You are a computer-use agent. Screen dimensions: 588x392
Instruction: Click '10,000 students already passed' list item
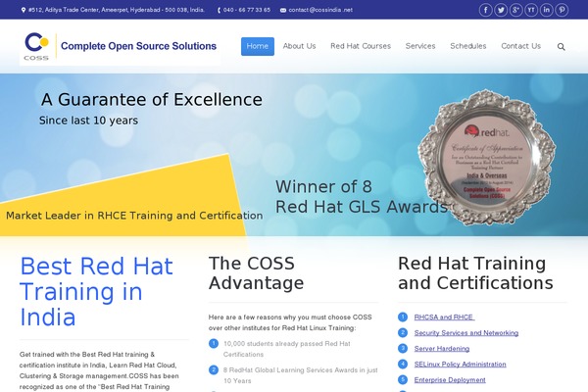pyautogui.click(x=287, y=349)
